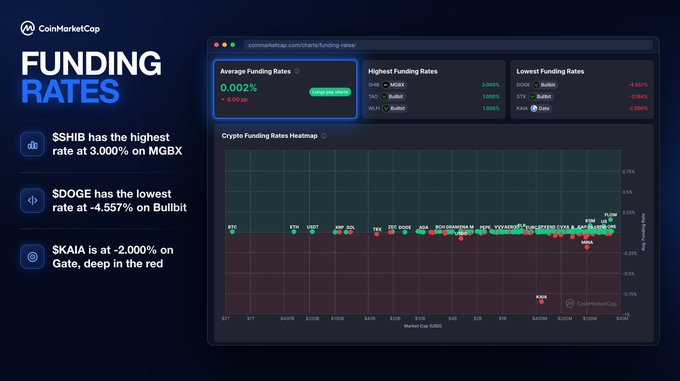The height and width of the screenshot is (381, 680).
Task: Click STX -3.184% value in Lowest Funding Rates
Action: (x=638, y=97)
